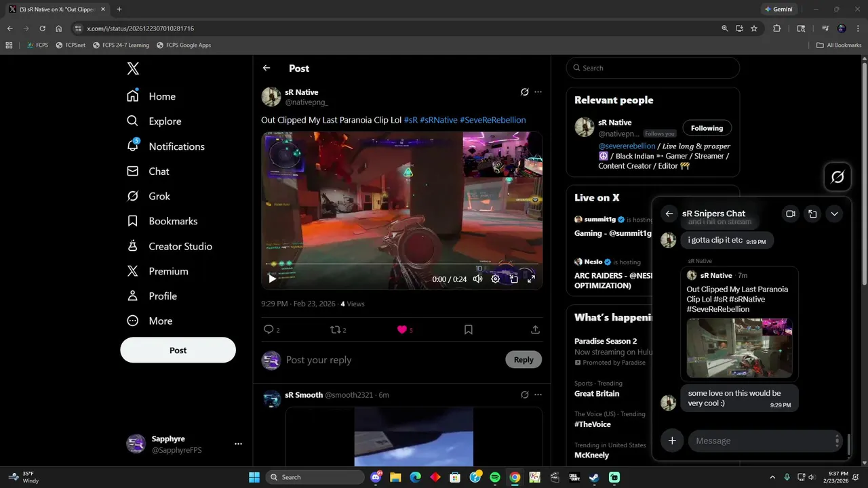This screenshot has width=868, height=488.
Task: Toggle the pink like heart
Action: (401, 329)
